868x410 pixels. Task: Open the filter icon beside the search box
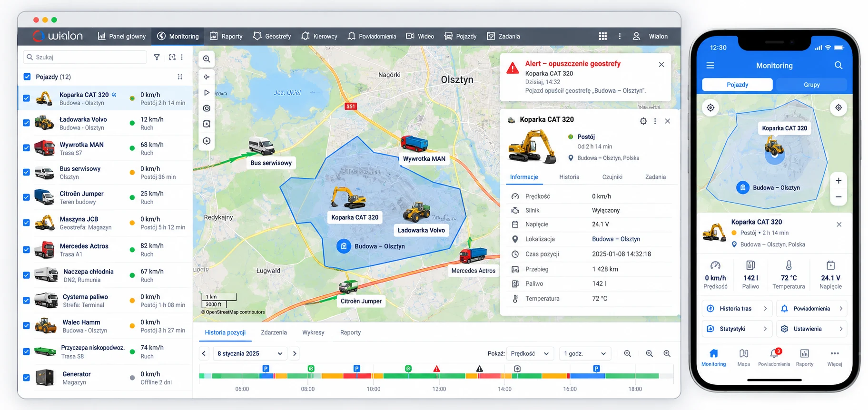coord(157,57)
